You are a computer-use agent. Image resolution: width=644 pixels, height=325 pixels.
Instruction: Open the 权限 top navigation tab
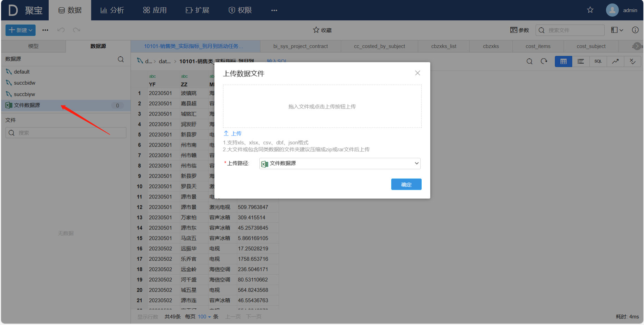(x=240, y=10)
